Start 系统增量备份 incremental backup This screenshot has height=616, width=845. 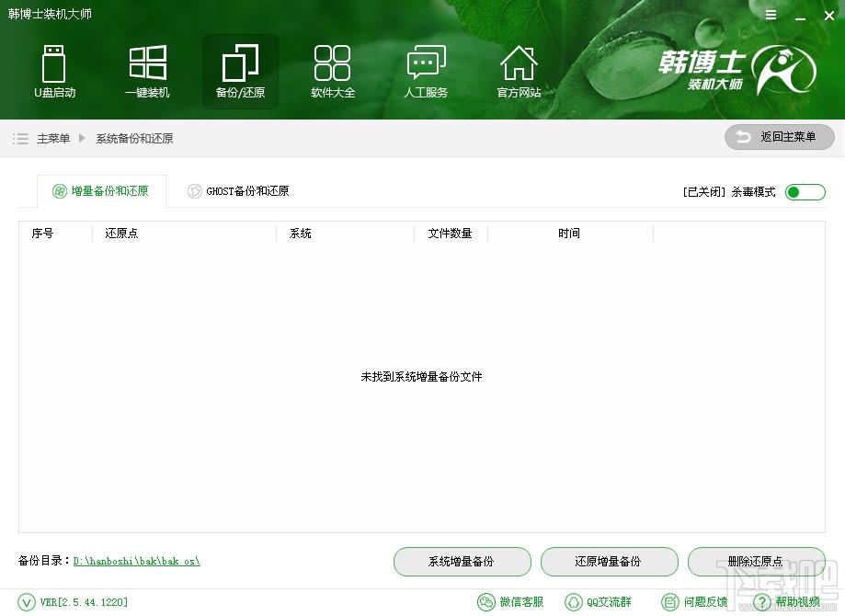[x=462, y=562]
